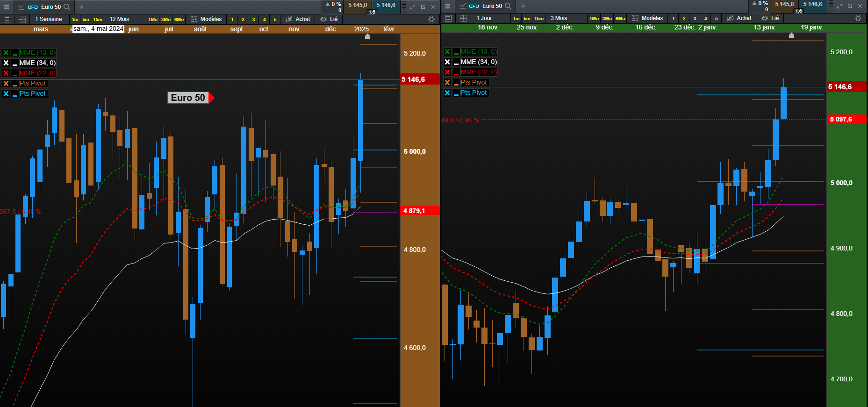Add a new chart tab in left panel
The width and height of the screenshot is (868, 407).
pos(82,7)
